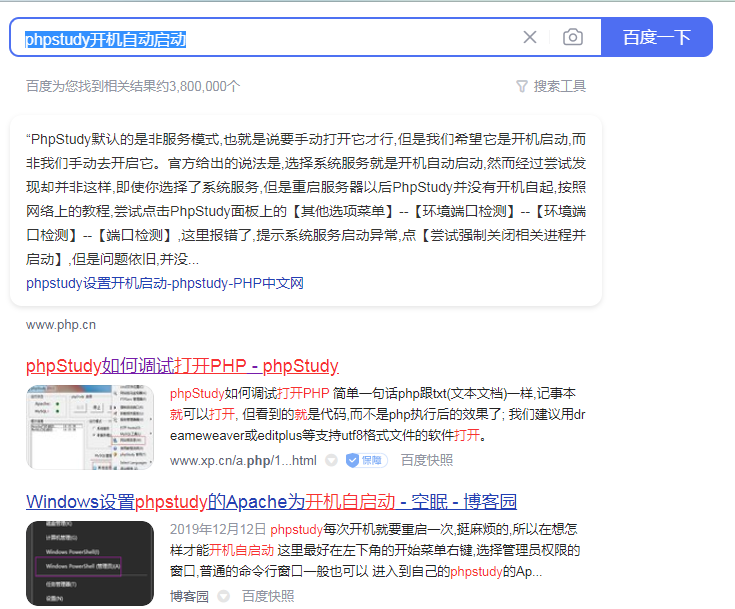
Task: Click the 百度为您找到相关结果约3,800,000个 text
Action: pyautogui.click(x=133, y=86)
